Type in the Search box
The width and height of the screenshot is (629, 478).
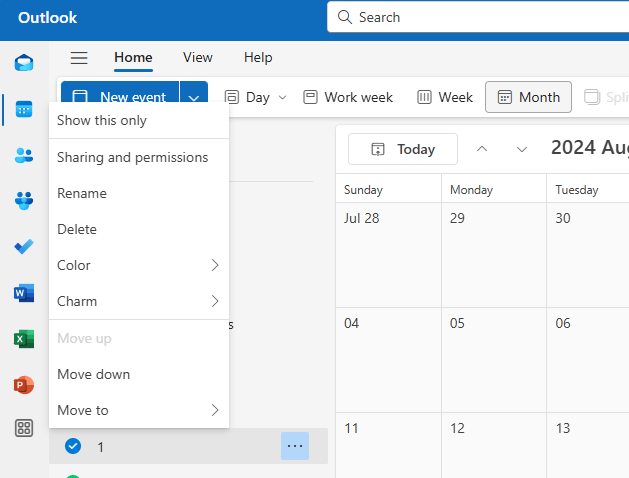(x=480, y=17)
